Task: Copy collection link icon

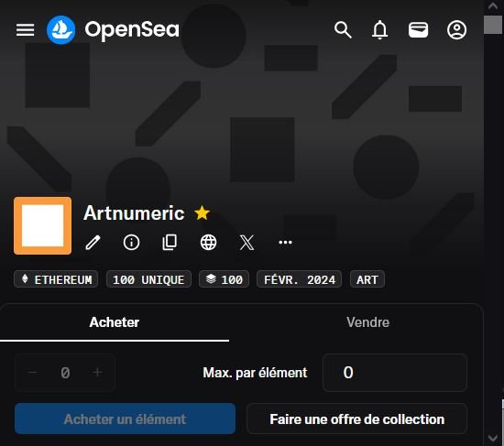Action: tap(170, 243)
